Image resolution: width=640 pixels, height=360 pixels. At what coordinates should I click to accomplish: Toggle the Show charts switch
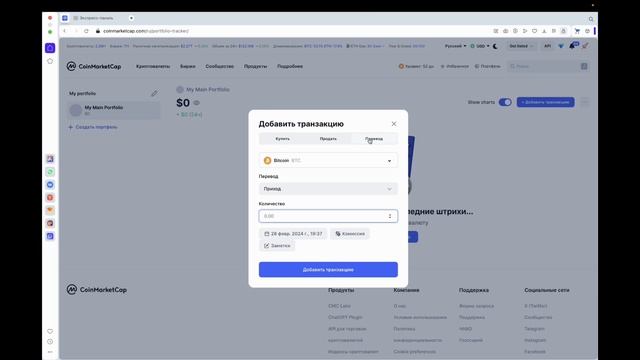point(505,102)
